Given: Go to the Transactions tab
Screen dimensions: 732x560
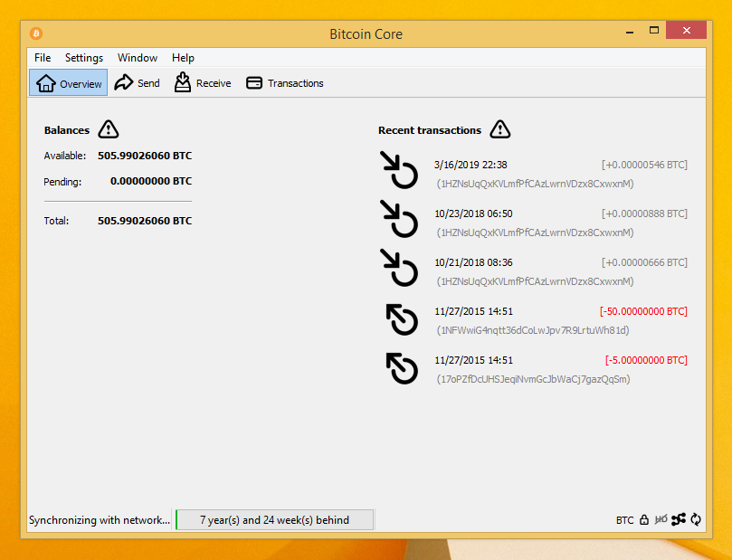Looking at the screenshot, I should [284, 82].
